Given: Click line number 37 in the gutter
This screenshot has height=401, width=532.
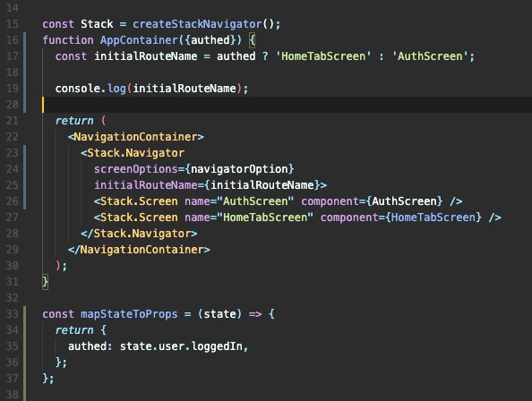Looking at the screenshot, I should (13, 379).
